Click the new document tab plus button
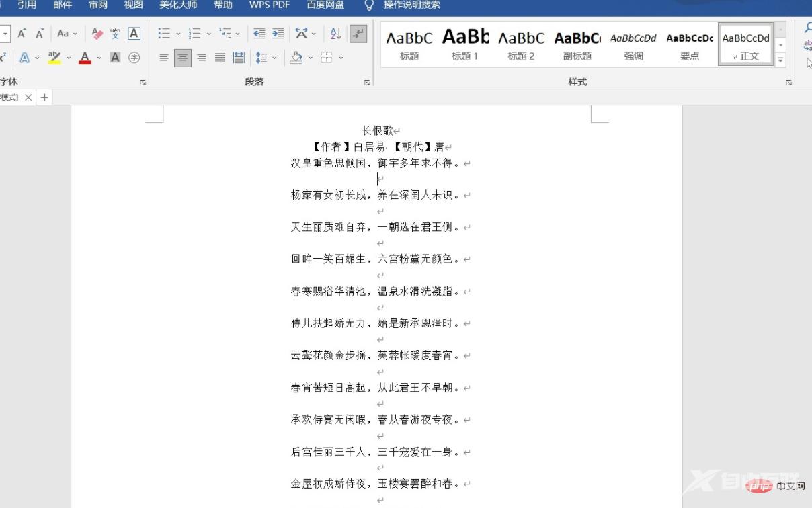The width and height of the screenshot is (812, 508). [44, 97]
